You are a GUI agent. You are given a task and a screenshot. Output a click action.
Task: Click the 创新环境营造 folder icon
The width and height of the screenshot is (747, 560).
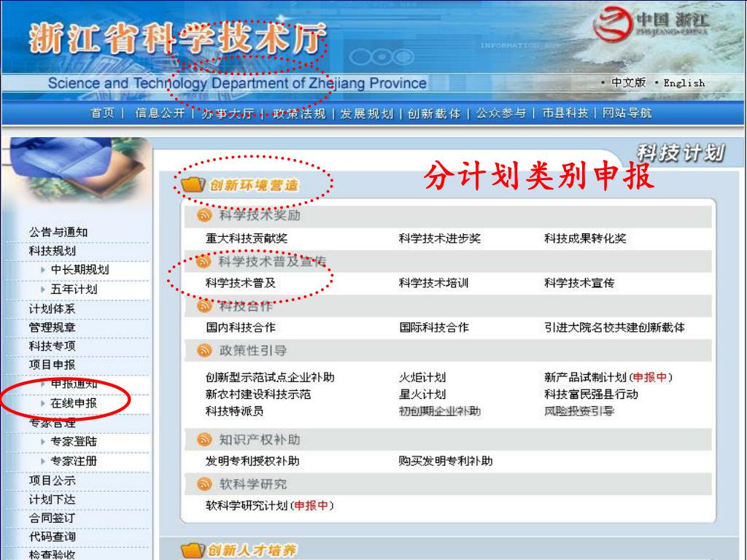click(x=193, y=184)
